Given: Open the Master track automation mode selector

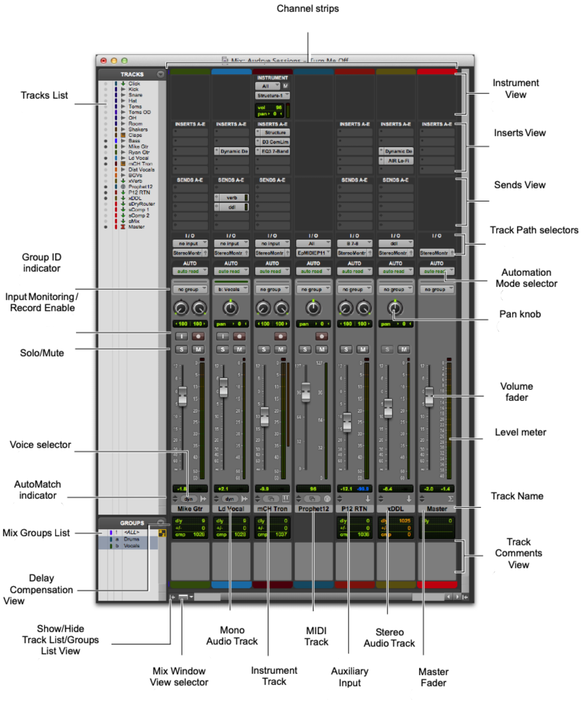Looking at the screenshot, I should (x=437, y=271).
